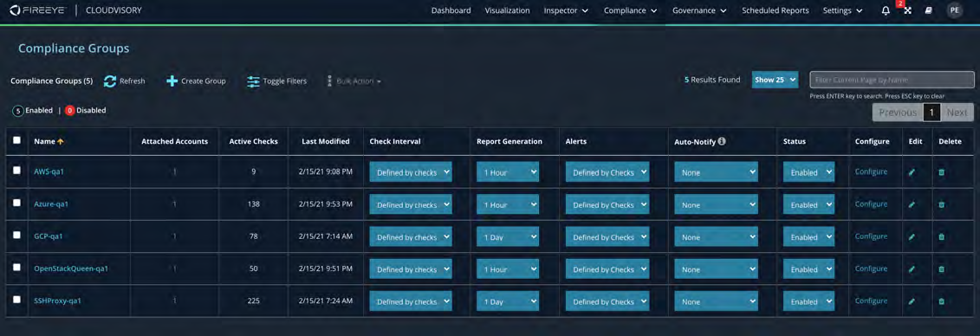The width and height of the screenshot is (980, 336).
Task: Click the 138 active checks cell
Action: 253,204
